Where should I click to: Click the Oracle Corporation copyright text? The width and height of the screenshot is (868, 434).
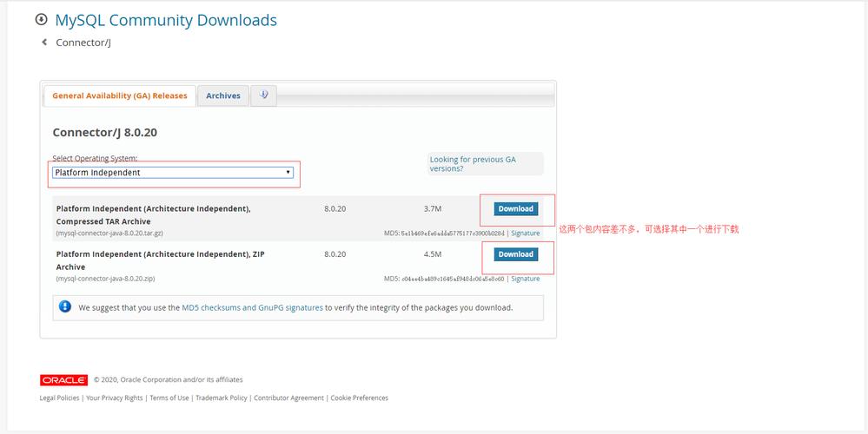coord(169,380)
